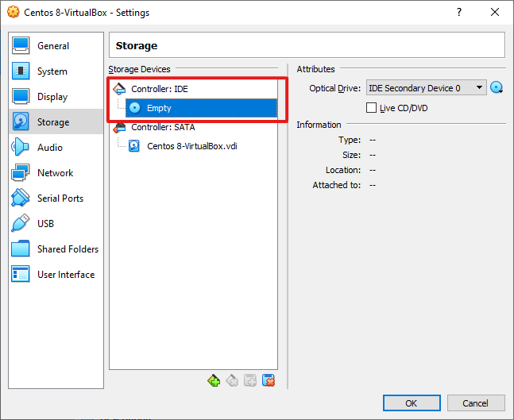Click the hard disk icon beside vdi file
Image resolution: width=514 pixels, height=420 pixels.
(x=134, y=146)
